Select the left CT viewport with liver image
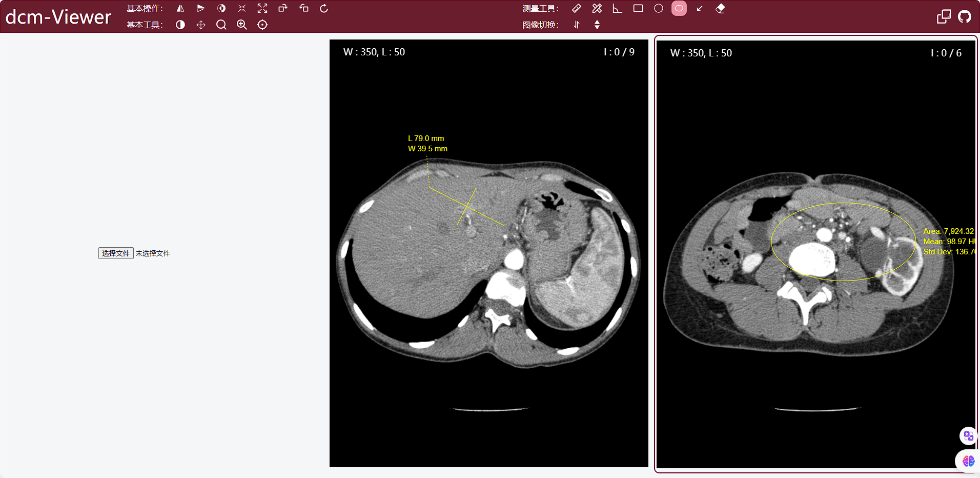 [489, 253]
